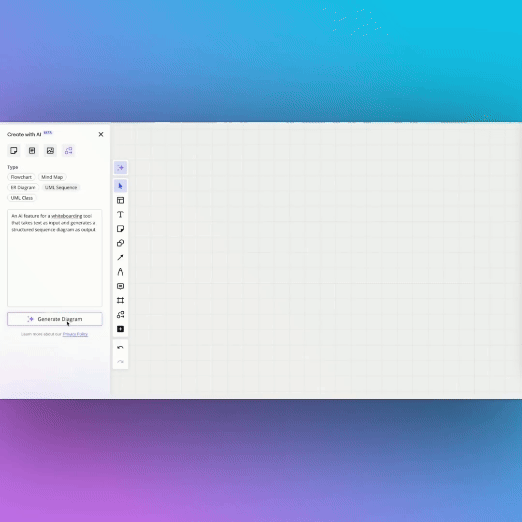Choose Flowchart diagram type
The height and width of the screenshot is (522, 522).
click(x=21, y=177)
